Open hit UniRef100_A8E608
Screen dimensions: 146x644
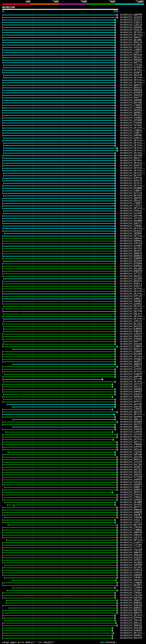pos(131,238)
